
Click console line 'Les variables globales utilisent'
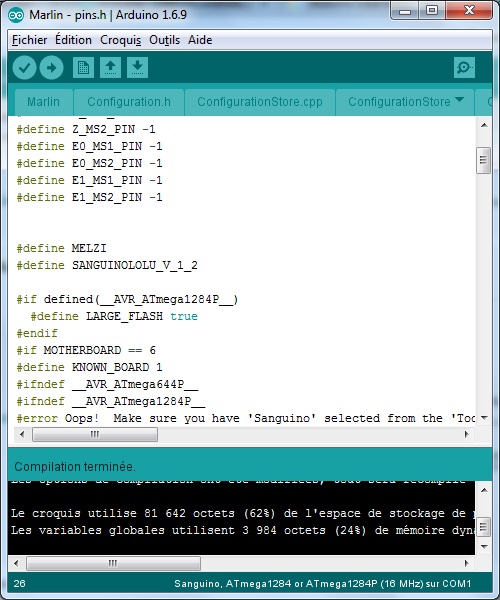pos(243,530)
